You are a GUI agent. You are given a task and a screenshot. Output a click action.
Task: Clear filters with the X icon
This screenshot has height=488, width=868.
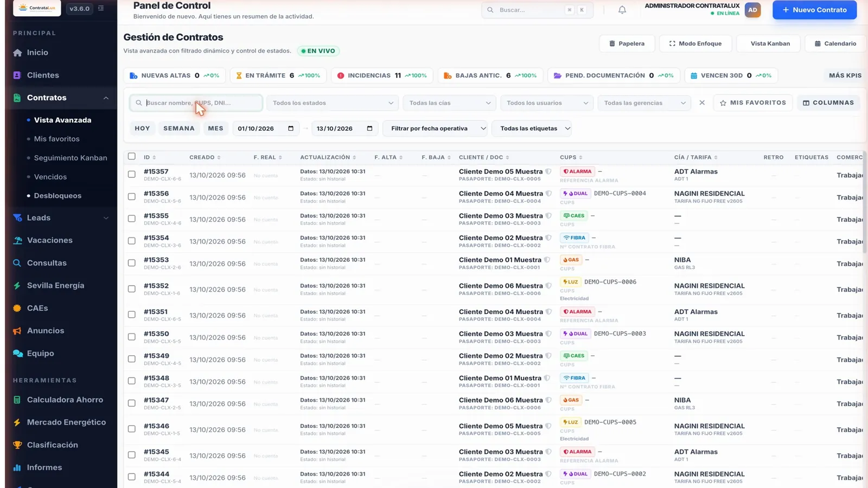tap(702, 102)
